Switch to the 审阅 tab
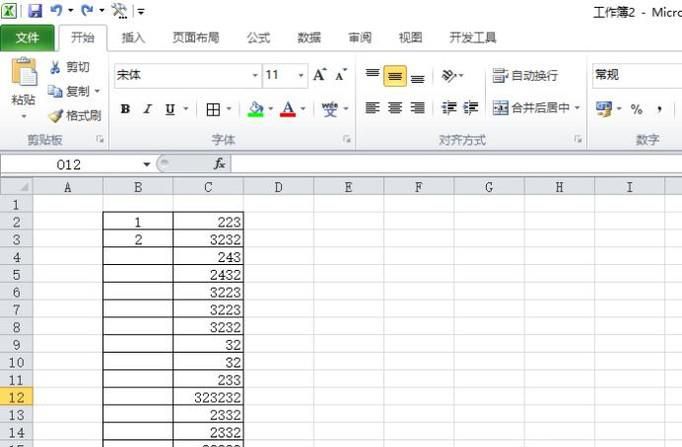The width and height of the screenshot is (682, 447). point(360,38)
